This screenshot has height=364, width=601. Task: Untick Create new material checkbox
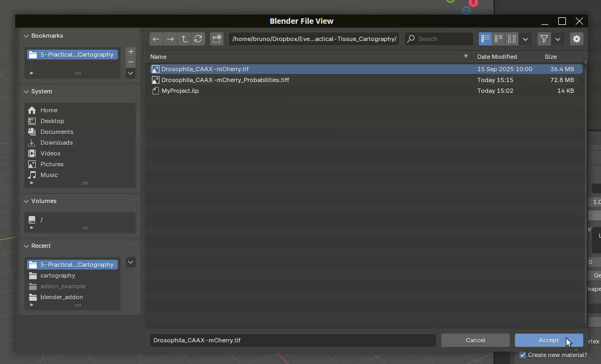[523, 355]
